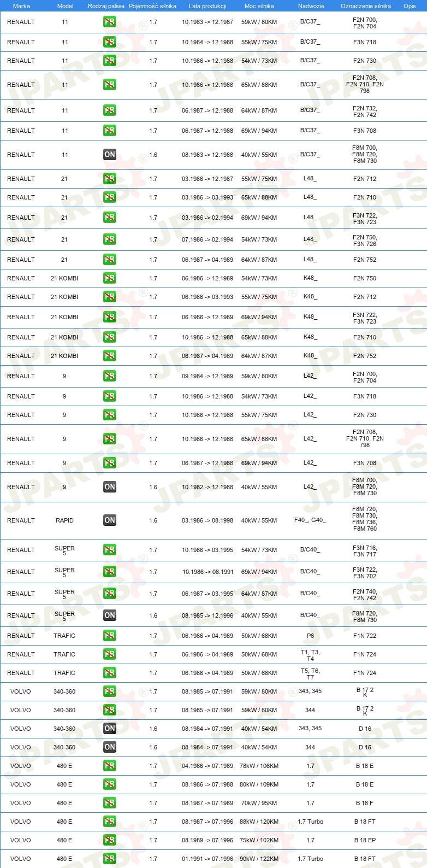Click petrol icon in Renault 21 KOMBI F2N 710 row
Screen dimensions: 427x868
(x=110, y=337)
